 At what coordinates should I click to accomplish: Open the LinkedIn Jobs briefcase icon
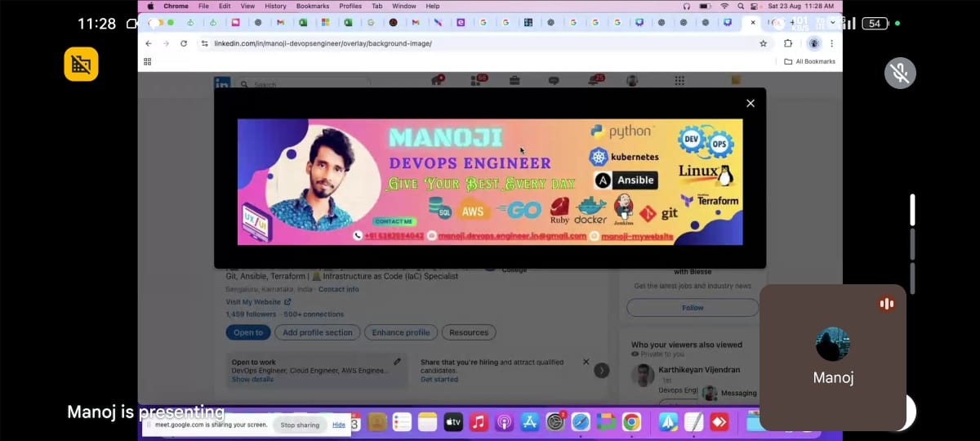tap(514, 81)
